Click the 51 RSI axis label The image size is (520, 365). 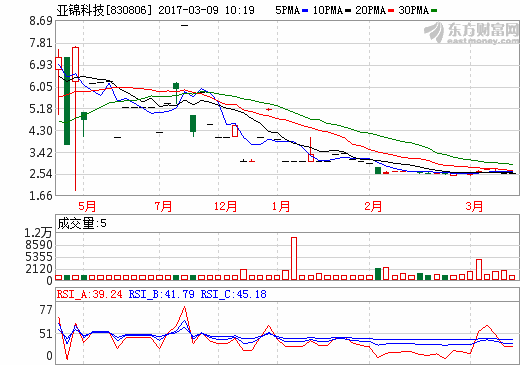[x=46, y=334]
